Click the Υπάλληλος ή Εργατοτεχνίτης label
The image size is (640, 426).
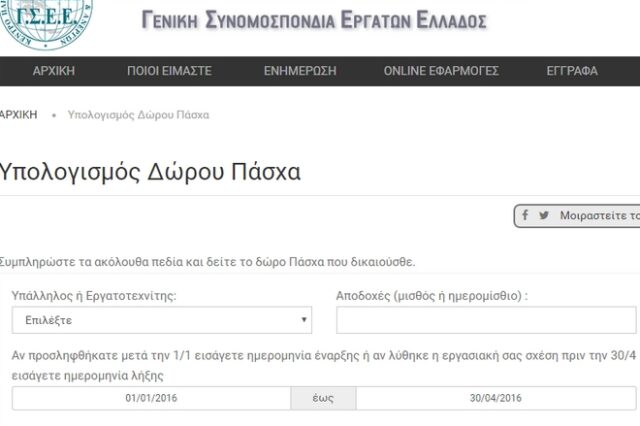click(x=94, y=295)
